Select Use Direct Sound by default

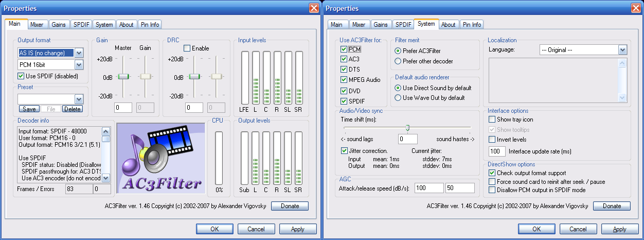coord(398,88)
